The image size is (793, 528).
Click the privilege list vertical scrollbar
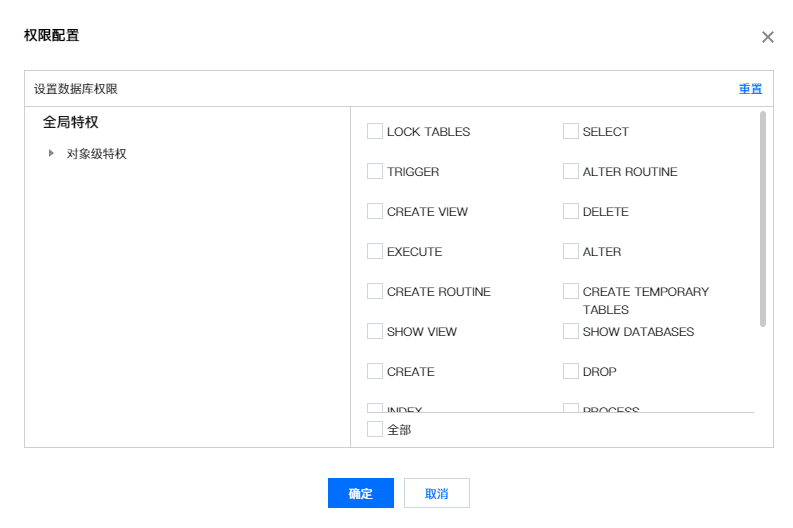763,220
